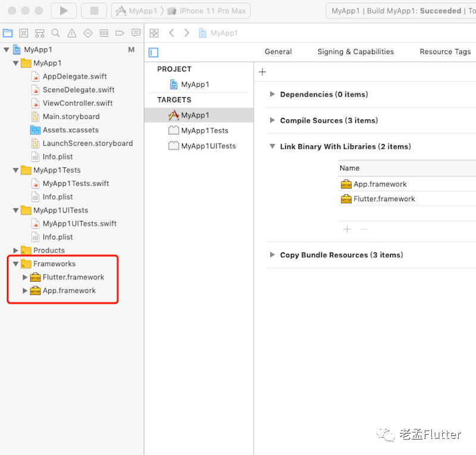This screenshot has width=476, height=455.
Task: Switch to the Resource Tags tab
Action: tap(445, 52)
